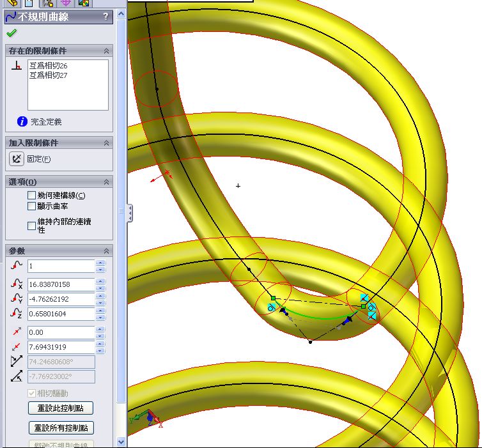Screen dimensions: 482x448
Task: Click the green spline end point handle
Action: [363, 306]
